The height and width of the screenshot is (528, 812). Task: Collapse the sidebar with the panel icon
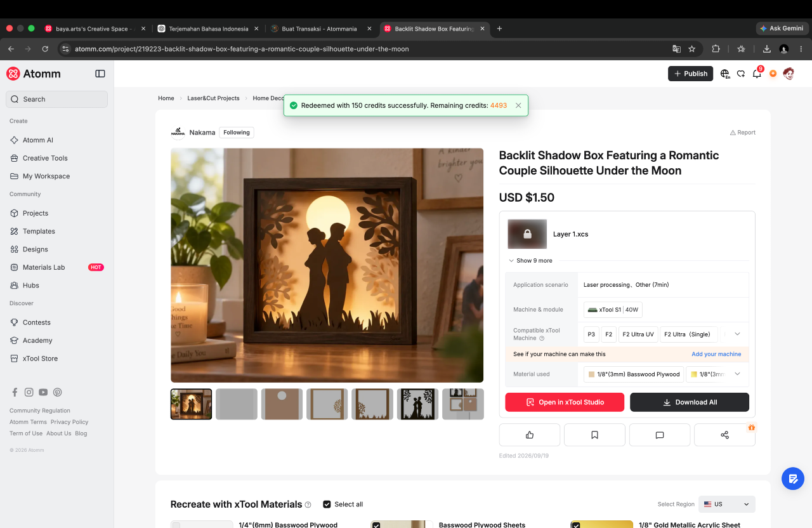(x=100, y=74)
